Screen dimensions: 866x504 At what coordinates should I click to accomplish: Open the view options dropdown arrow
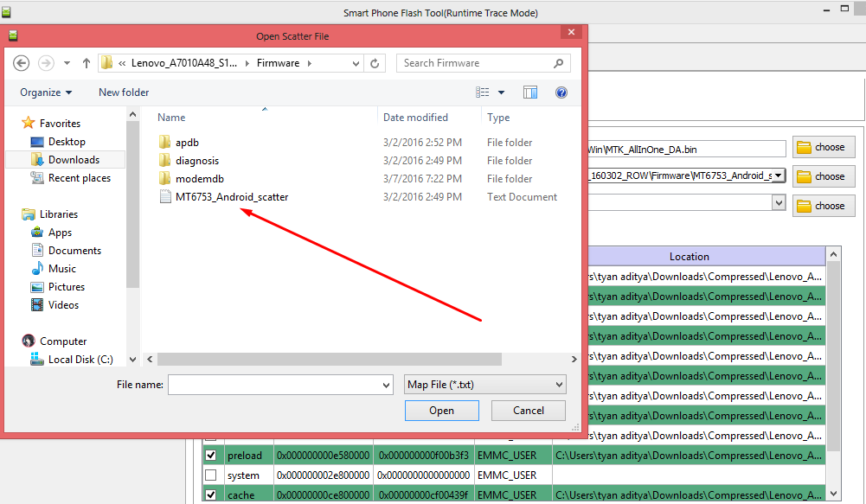[x=502, y=93]
